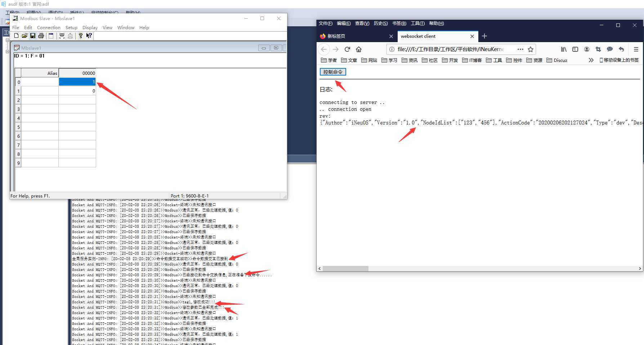The image size is (644, 345).
Task: Click the Firefox Home icon
Action: click(359, 49)
